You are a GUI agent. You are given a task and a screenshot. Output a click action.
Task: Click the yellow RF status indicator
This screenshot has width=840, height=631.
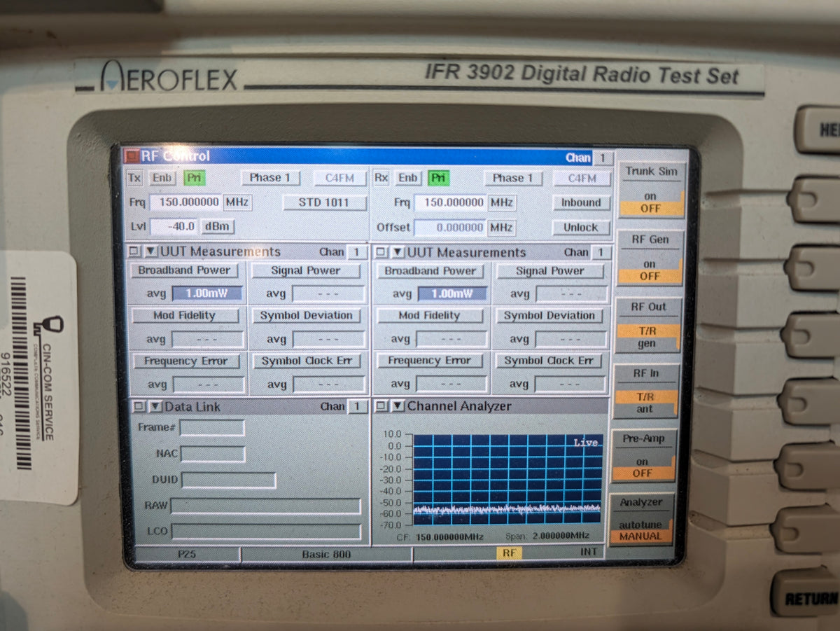tap(509, 553)
